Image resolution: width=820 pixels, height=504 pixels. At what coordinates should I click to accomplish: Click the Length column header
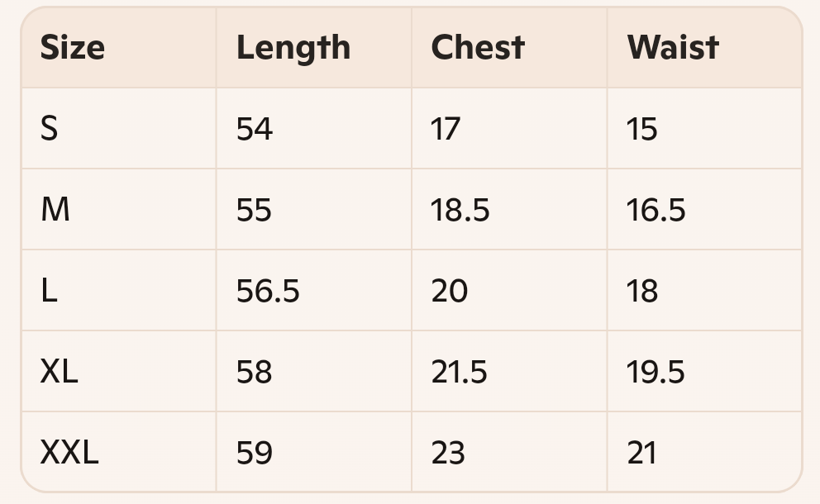click(293, 49)
